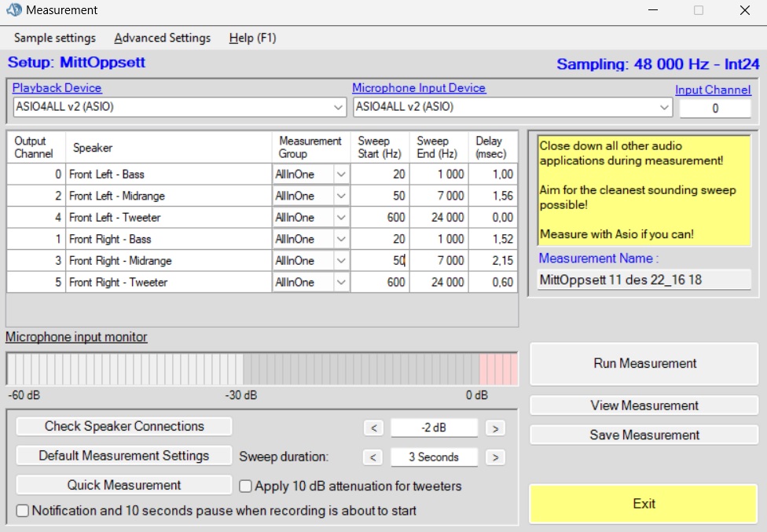Open Measurement Group dropdown for Front Left - Bass
Screen dimensions: 767x532
point(342,174)
